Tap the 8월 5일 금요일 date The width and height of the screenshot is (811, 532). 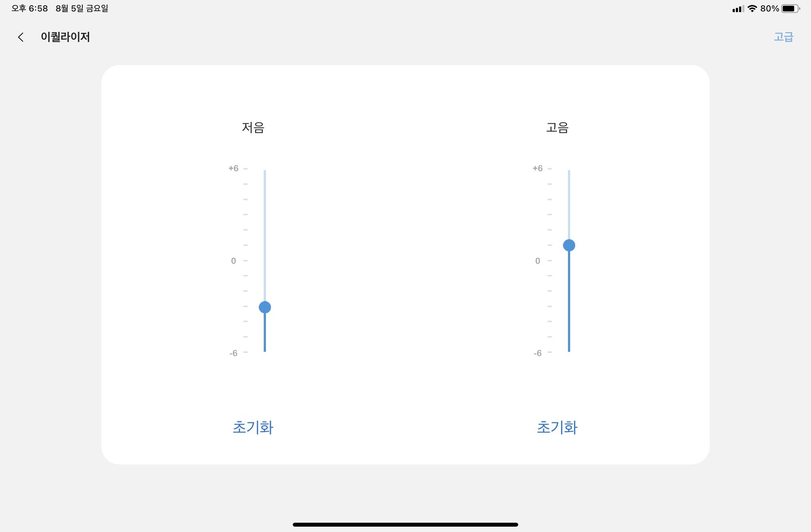click(x=82, y=9)
